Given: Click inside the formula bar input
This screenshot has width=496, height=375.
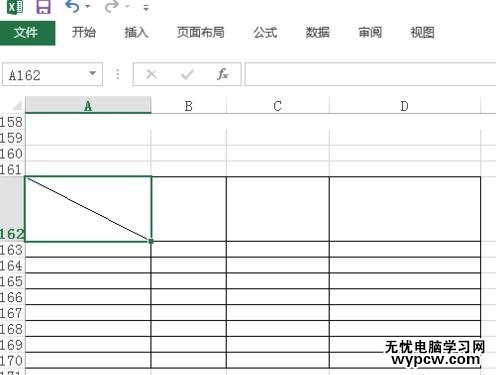Looking at the screenshot, I should (x=370, y=74).
